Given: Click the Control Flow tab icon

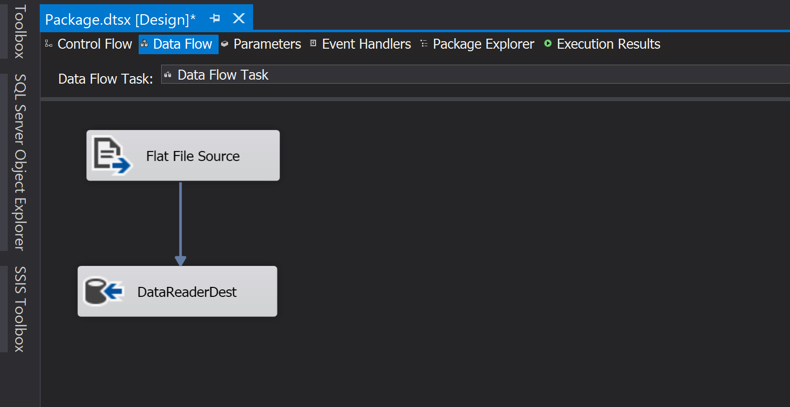Looking at the screenshot, I should 49,44.
